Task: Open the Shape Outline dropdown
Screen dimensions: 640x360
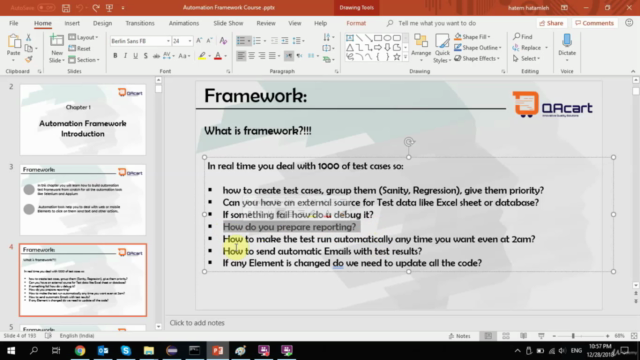Action: click(x=478, y=47)
